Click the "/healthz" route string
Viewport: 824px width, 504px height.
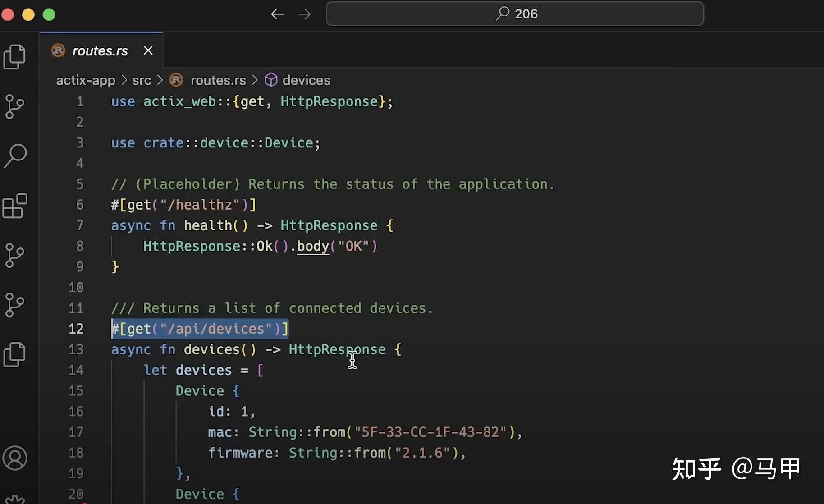tap(200, 205)
